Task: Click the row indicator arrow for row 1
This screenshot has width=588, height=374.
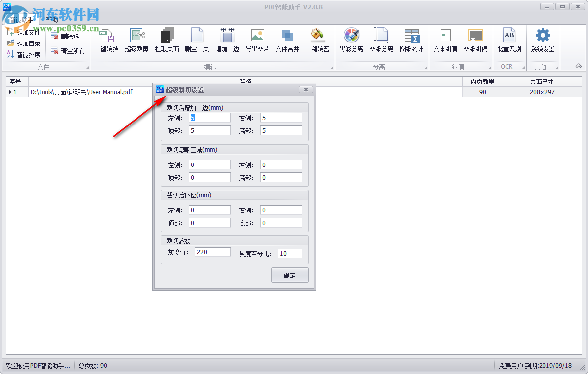Action: 10,92
